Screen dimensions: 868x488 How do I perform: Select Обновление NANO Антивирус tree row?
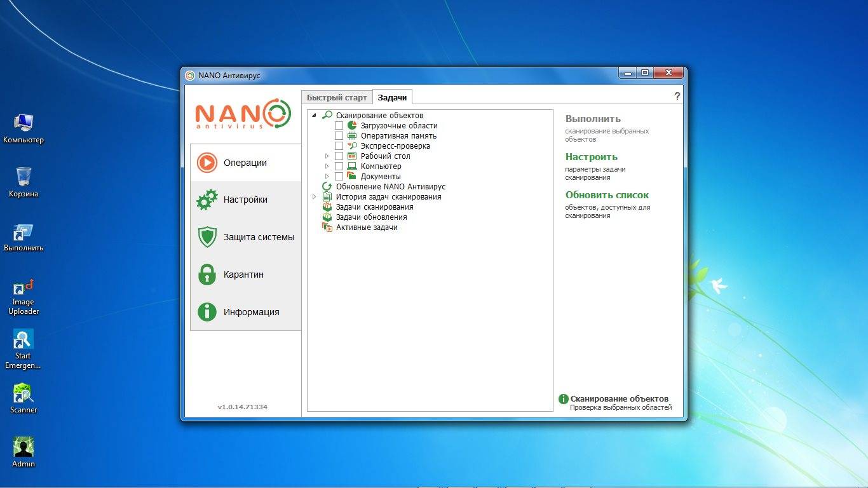click(391, 186)
